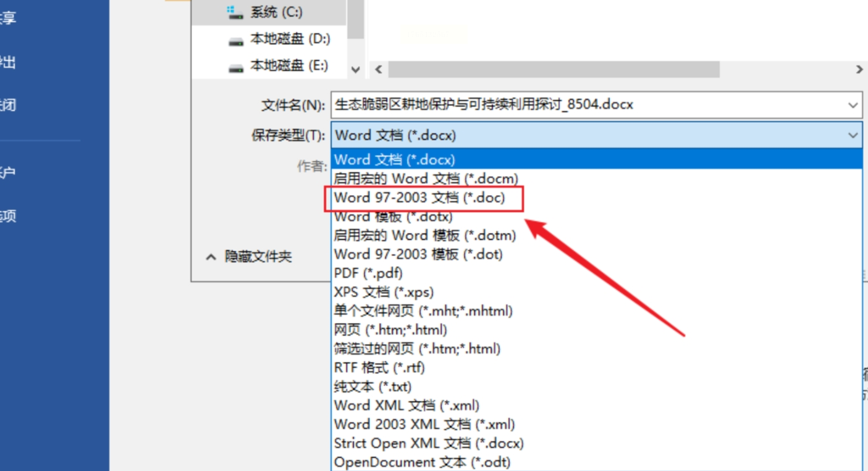The image size is (868, 471).
Task: Click the 本地磁盘 (E:) drive icon
Action: (x=235, y=67)
